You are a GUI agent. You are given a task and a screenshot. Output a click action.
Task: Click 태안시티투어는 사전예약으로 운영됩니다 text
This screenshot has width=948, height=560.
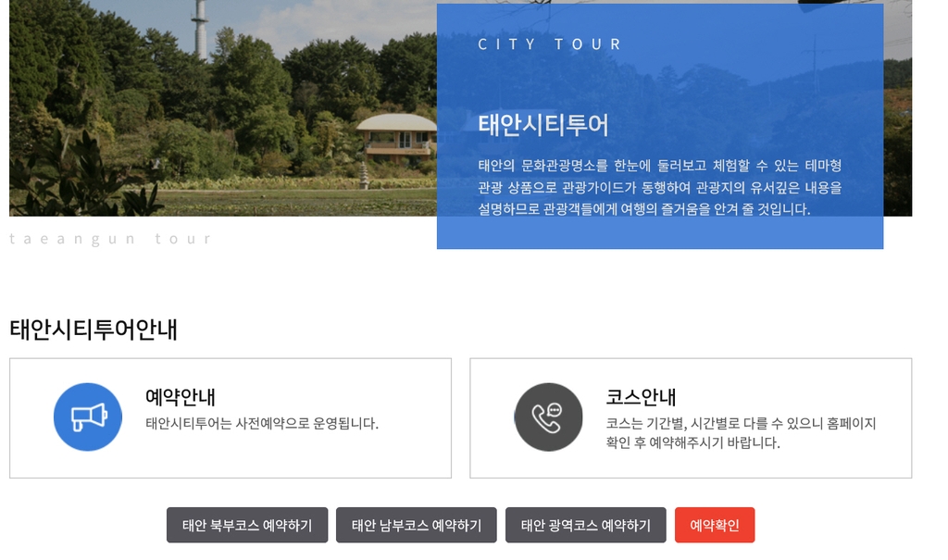(x=262, y=424)
